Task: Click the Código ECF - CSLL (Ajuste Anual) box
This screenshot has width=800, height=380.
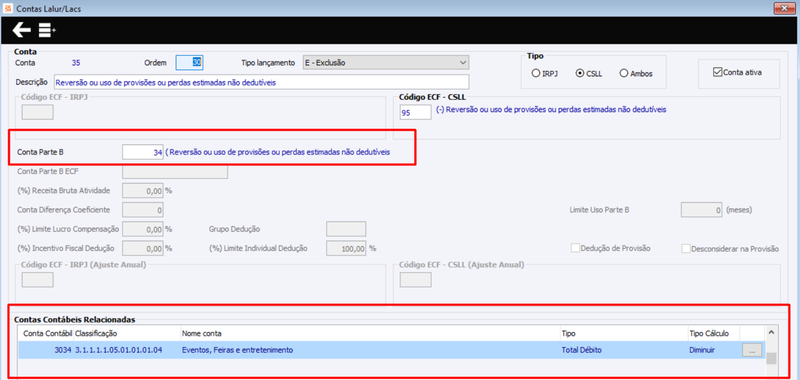Action: coord(415,280)
